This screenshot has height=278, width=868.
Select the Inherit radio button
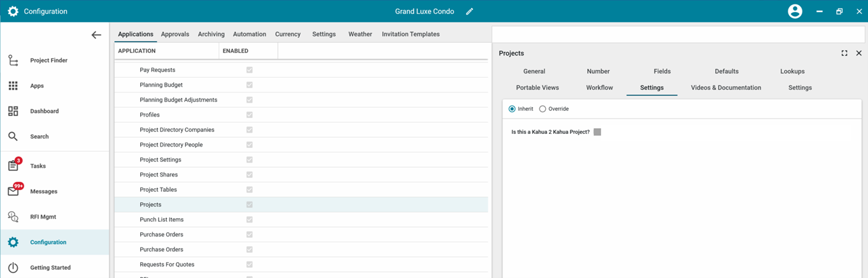(512, 109)
